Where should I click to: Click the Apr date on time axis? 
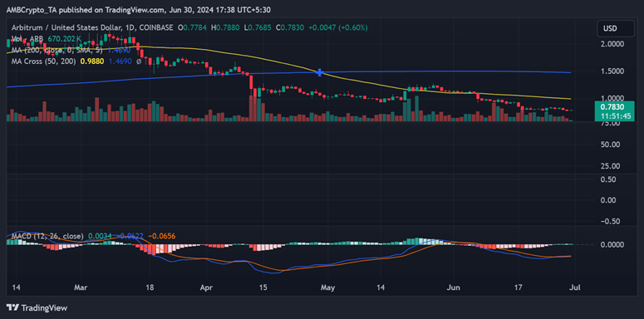coord(208,287)
